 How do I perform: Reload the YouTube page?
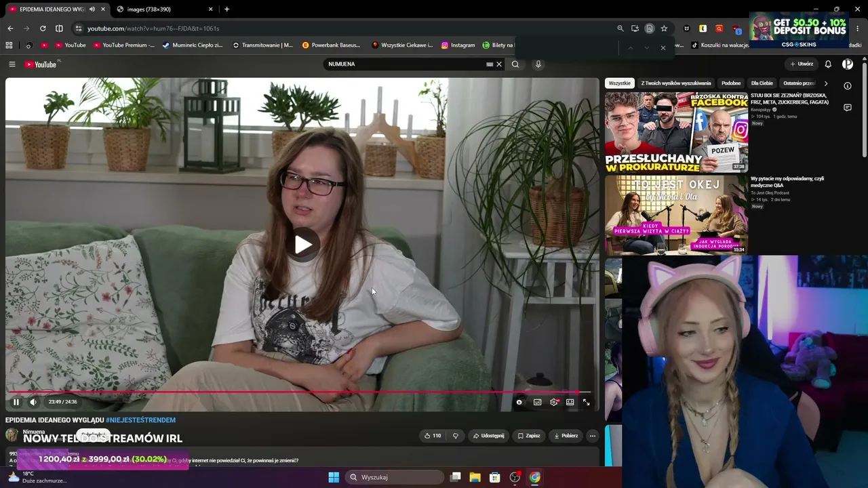click(x=43, y=28)
